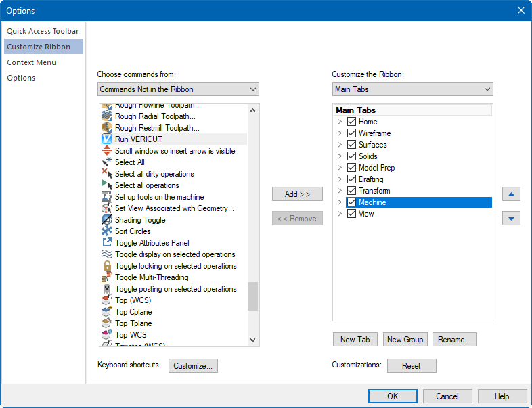
Task: Click the Toggle Attributes Panel icon
Action: tap(106, 243)
